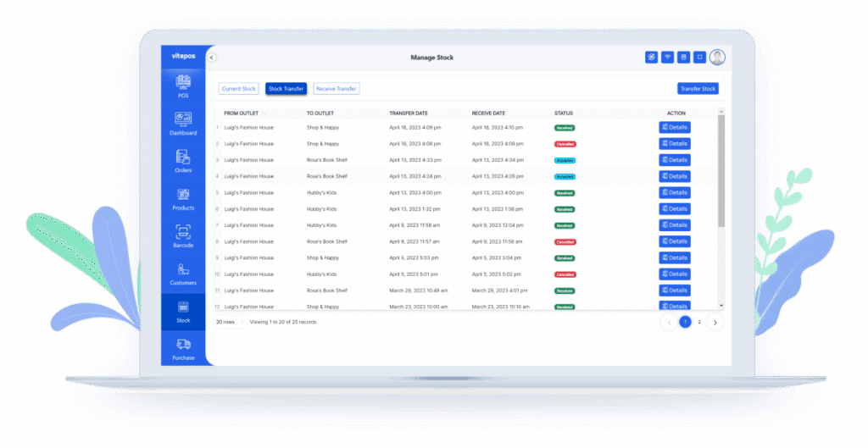868x448 pixels.
Task: Click 'March 29, 2023 4:01 pm' receive date
Action: (x=500, y=290)
